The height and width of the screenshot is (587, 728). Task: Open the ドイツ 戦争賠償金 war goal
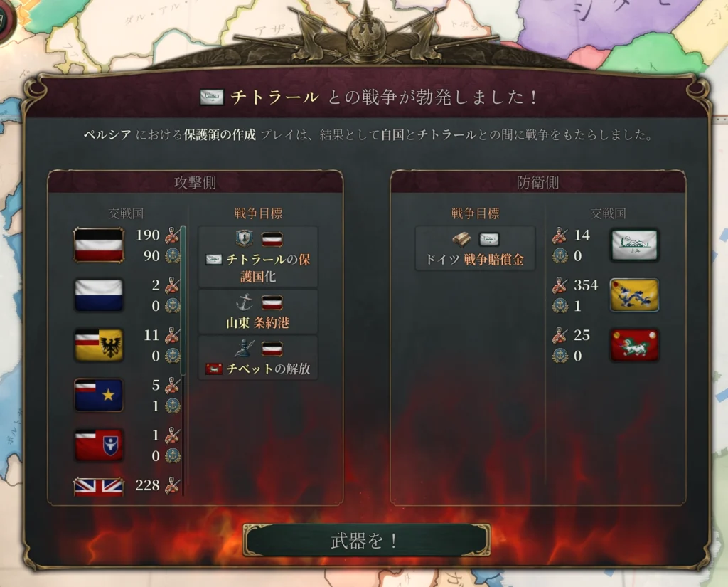pyautogui.click(x=475, y=248)
